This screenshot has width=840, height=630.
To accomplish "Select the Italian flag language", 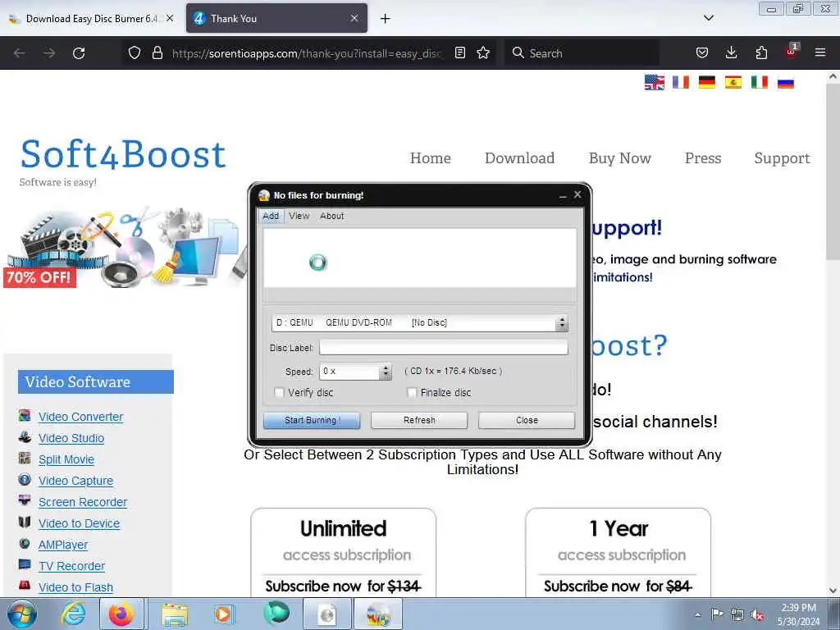I will (759, 83).
